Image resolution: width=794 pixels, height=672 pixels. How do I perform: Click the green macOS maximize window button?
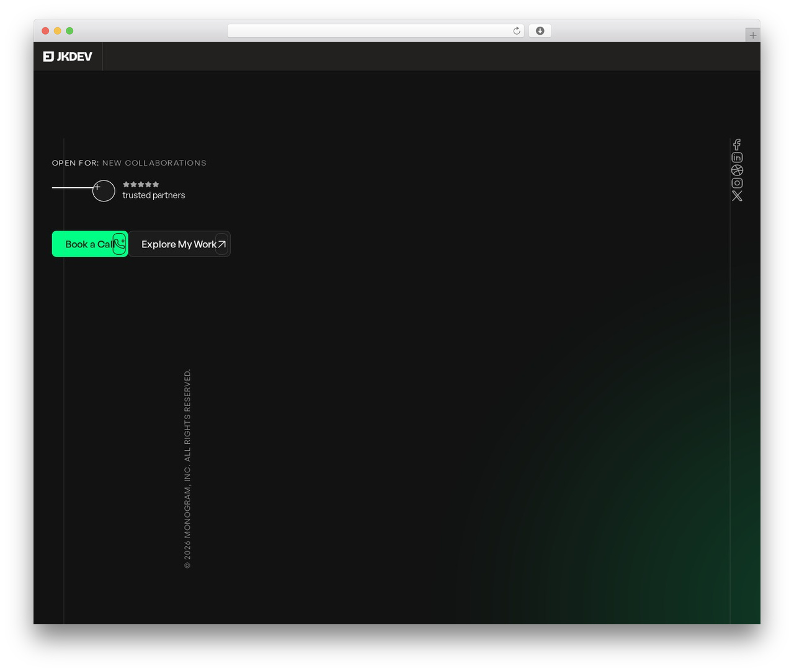click(x=69, y=31)
